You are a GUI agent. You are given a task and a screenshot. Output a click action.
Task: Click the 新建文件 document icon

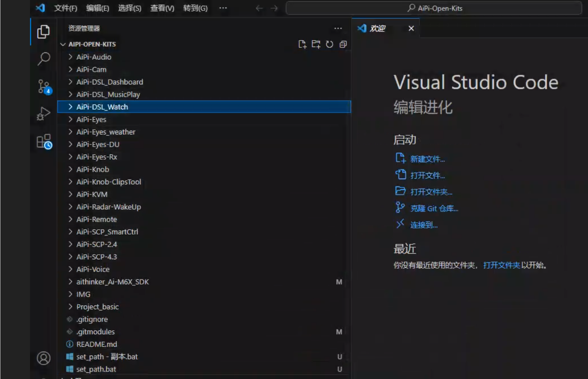(x=400, y=158)
